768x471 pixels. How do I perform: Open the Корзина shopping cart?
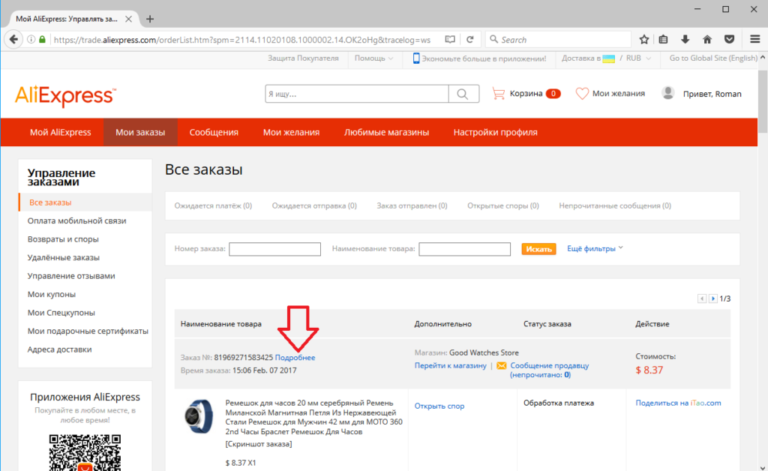coord(526,94)
